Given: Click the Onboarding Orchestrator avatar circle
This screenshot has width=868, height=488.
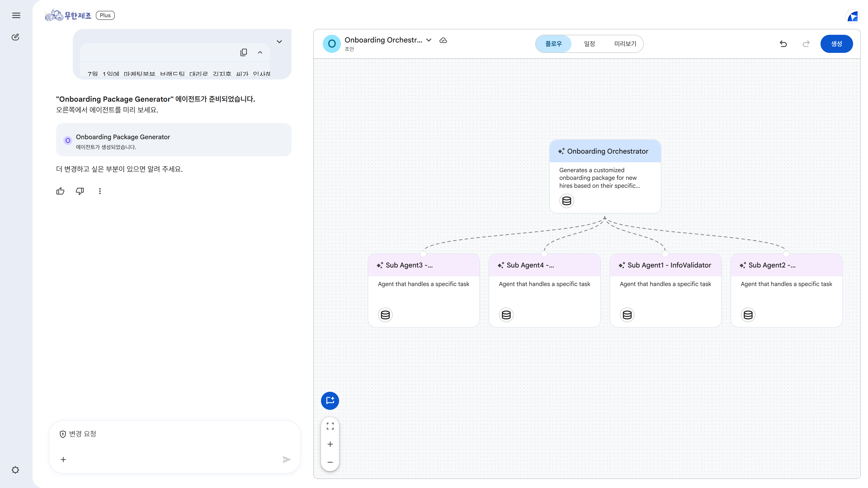Looking at the screenshot, I should tap(332, 44).
